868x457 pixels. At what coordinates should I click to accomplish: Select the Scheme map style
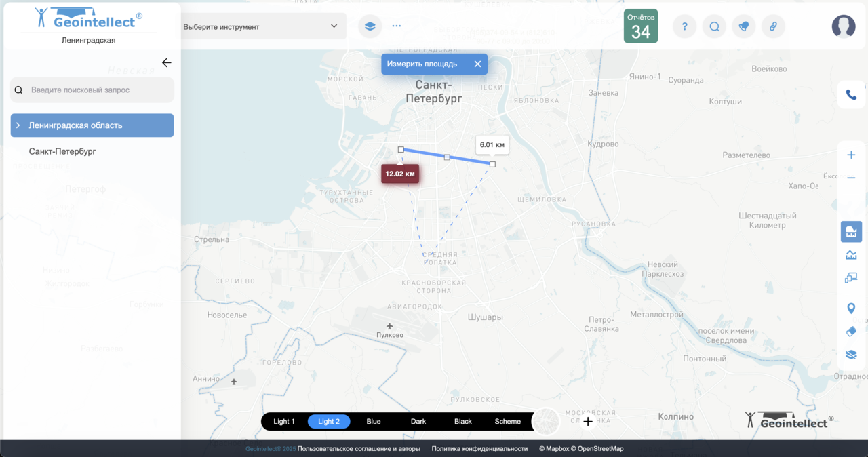pos(507,422)
